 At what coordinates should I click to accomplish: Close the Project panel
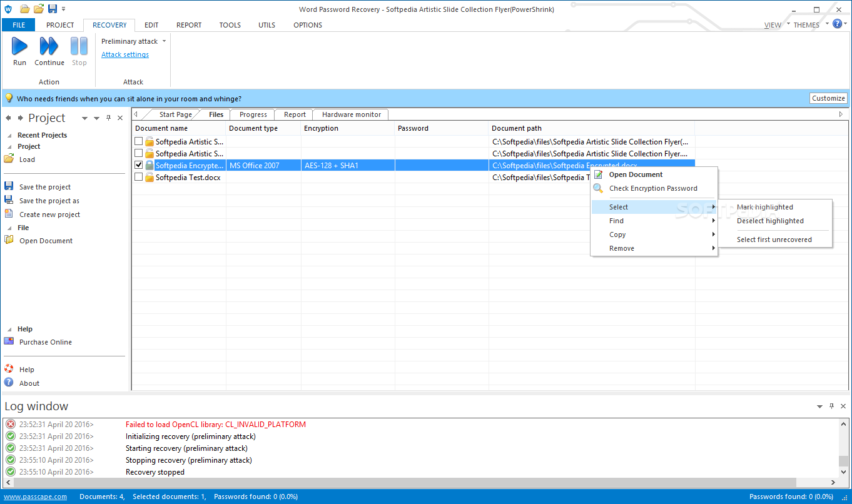pos(120,118)
